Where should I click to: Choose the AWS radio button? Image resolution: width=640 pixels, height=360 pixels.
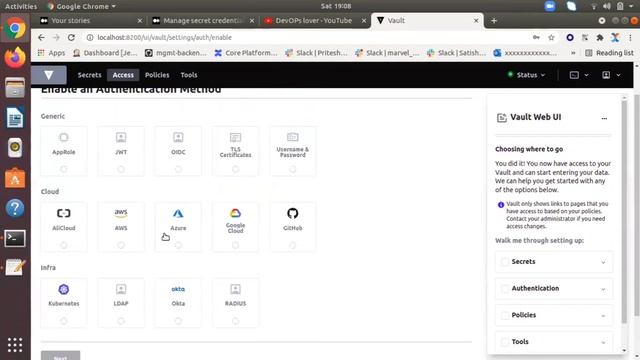[x=121, y=245]
